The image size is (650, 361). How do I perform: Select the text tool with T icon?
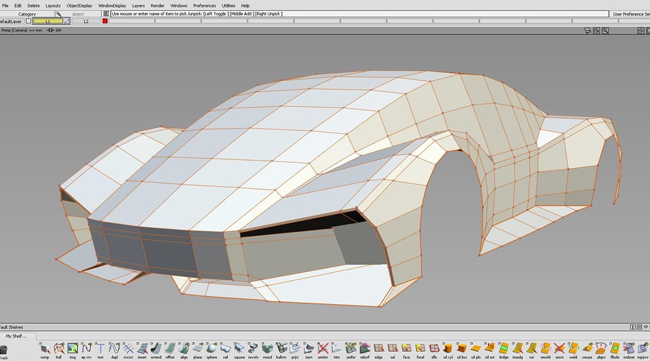(100, 351)
